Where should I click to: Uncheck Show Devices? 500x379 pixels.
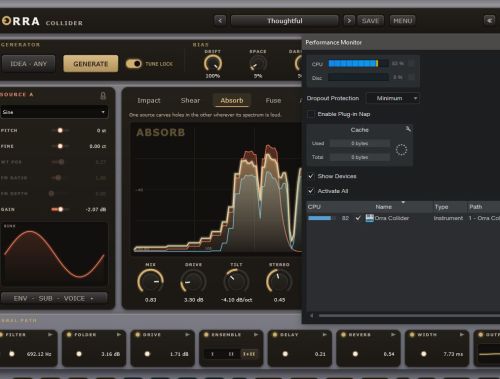coord(311,176)
